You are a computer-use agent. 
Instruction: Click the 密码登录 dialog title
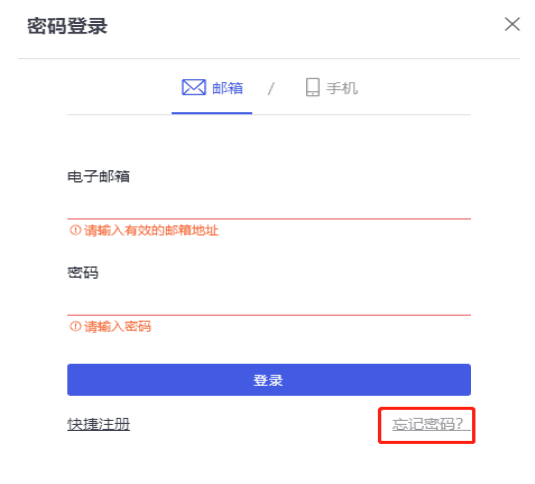tap(68, 26)
